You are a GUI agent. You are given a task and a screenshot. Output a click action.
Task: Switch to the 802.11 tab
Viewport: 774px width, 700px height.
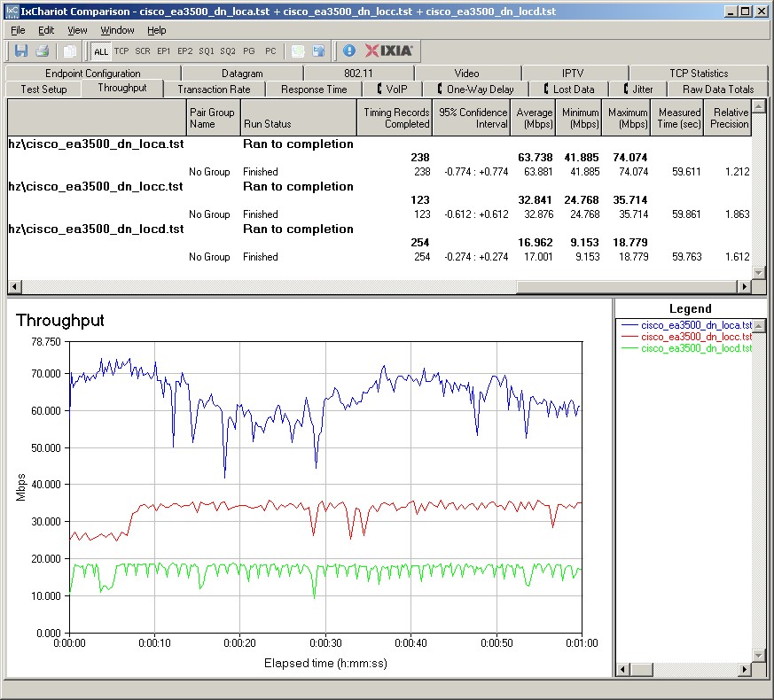tap(358, 73)
